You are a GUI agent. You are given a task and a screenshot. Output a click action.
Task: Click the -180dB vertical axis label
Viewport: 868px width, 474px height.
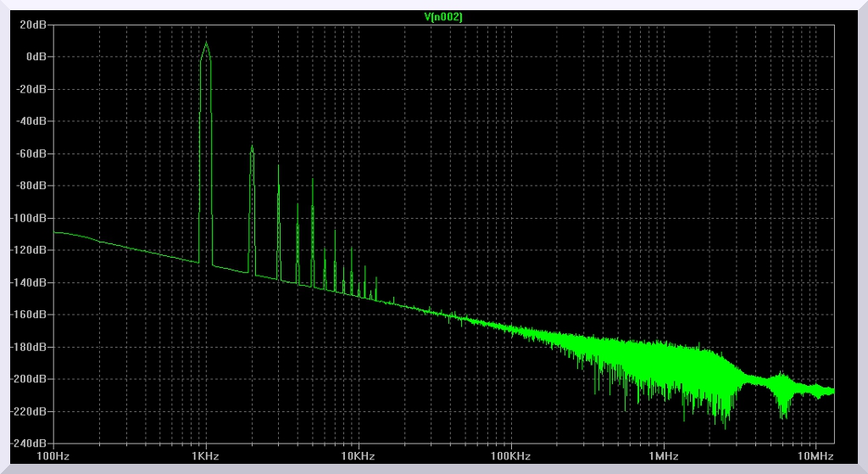[x=30, y=347]
